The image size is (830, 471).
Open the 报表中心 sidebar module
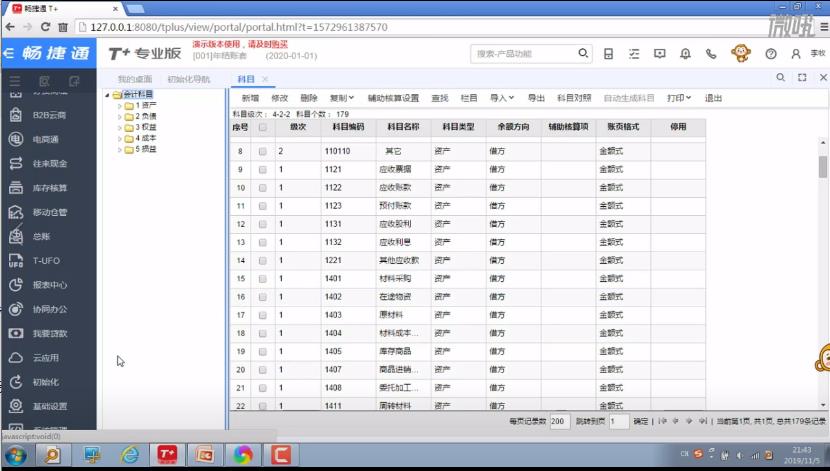tap(48, 285)
